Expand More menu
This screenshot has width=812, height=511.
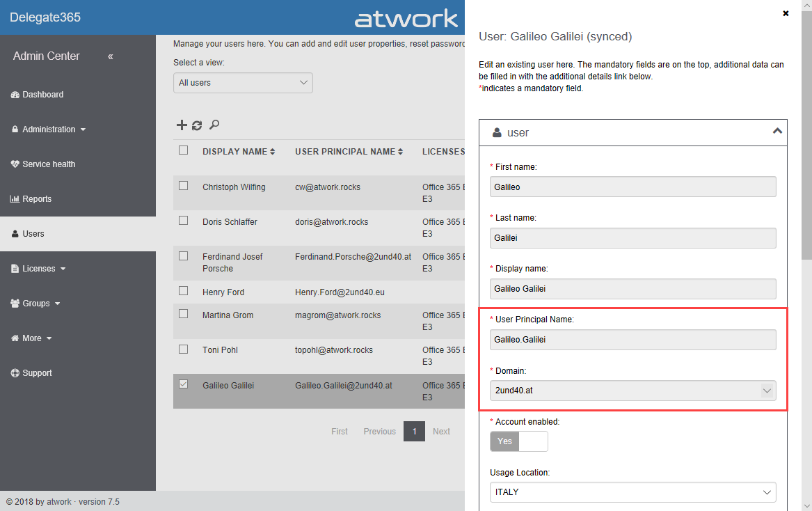coord(31,338)
